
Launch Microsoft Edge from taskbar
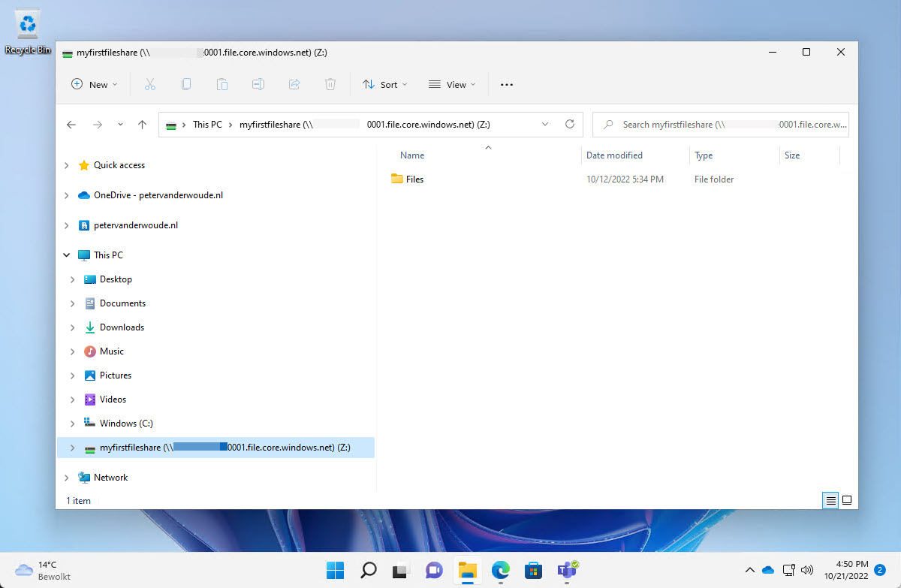(501, 570)
